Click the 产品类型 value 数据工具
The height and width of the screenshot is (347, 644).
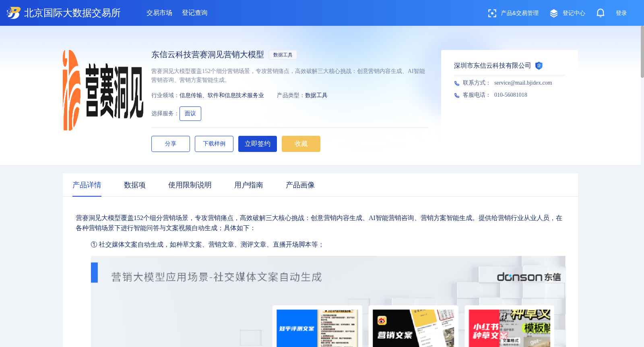(316, 96)
